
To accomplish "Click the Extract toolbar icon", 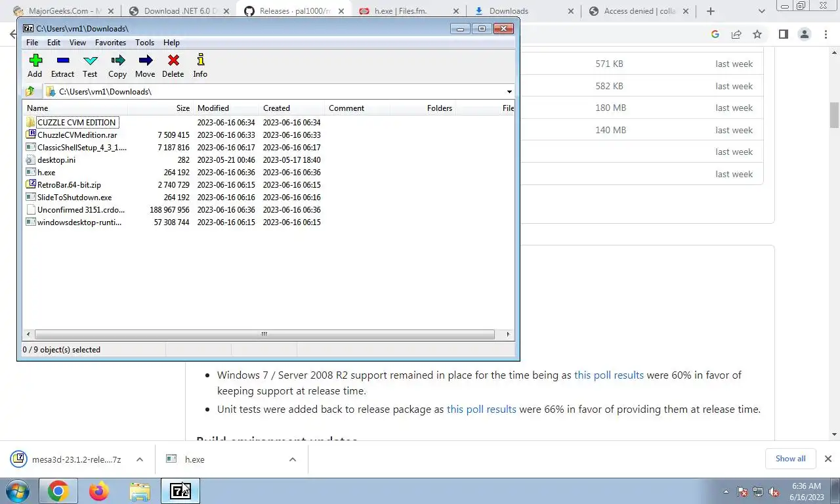I will [62, 66].
